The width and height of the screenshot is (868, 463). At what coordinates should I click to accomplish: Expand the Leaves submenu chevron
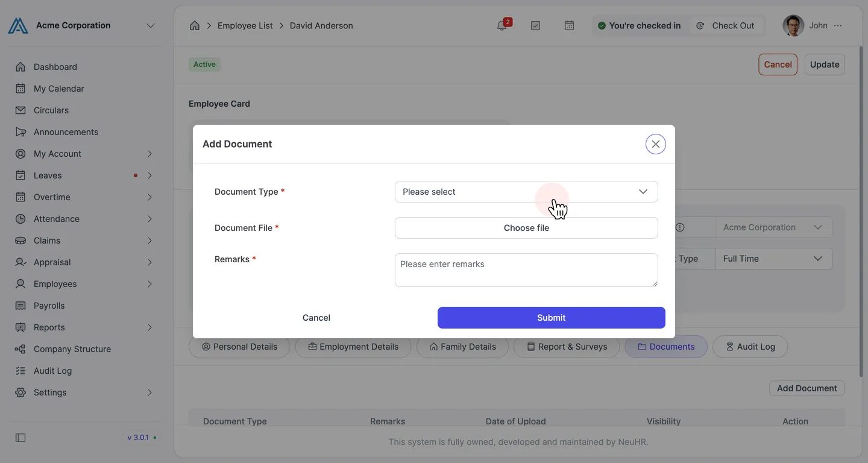[149, 175]
